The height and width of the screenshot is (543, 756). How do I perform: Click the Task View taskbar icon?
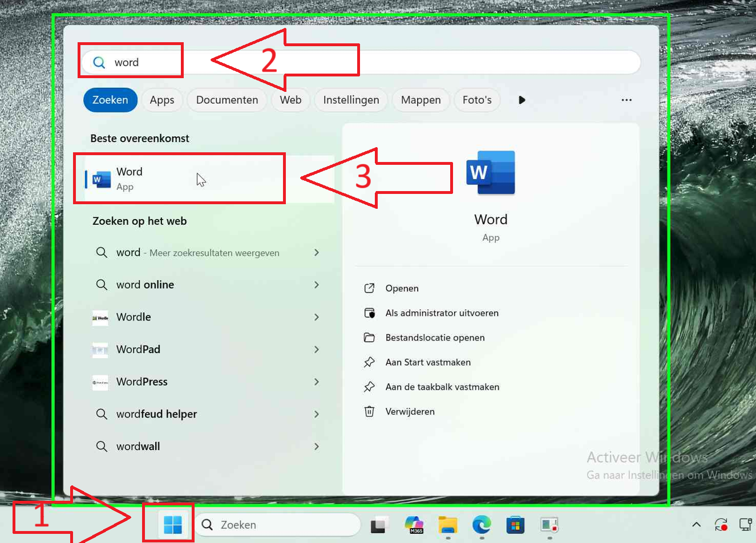380,524
